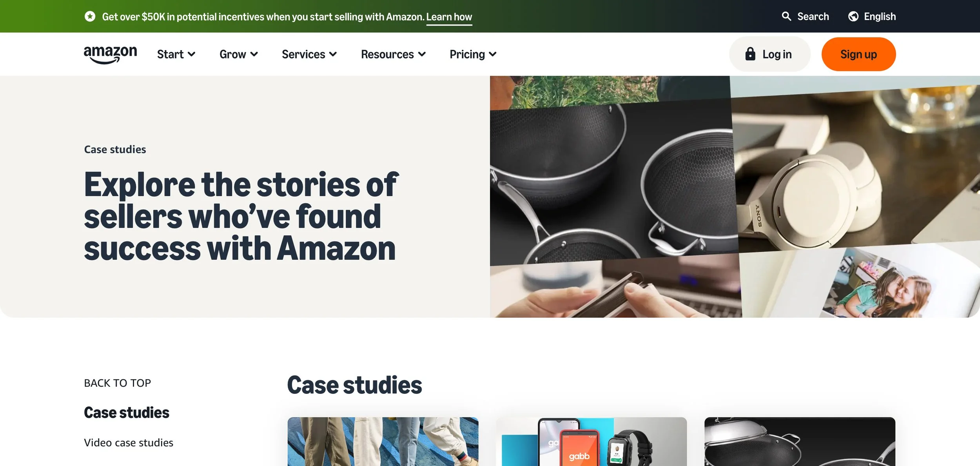Open the cookware pans case study card
The height and width of the screenshot is (466, 980).
[800, 441]
